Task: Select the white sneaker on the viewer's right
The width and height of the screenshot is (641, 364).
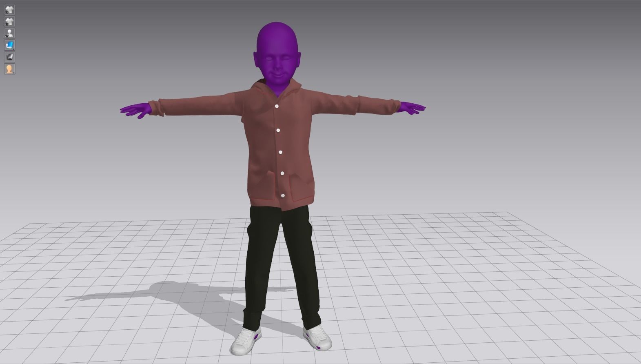Action: coord(317,337)
